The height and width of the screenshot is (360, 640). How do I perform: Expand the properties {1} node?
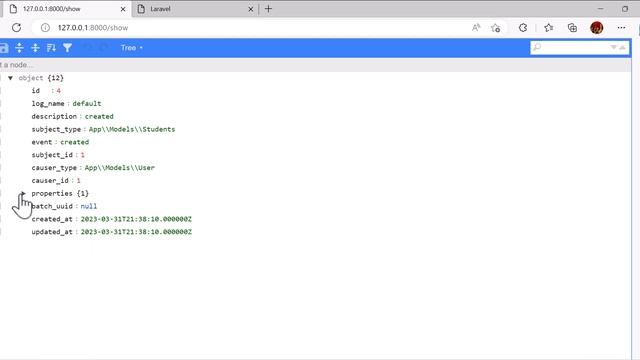(23, 193)
